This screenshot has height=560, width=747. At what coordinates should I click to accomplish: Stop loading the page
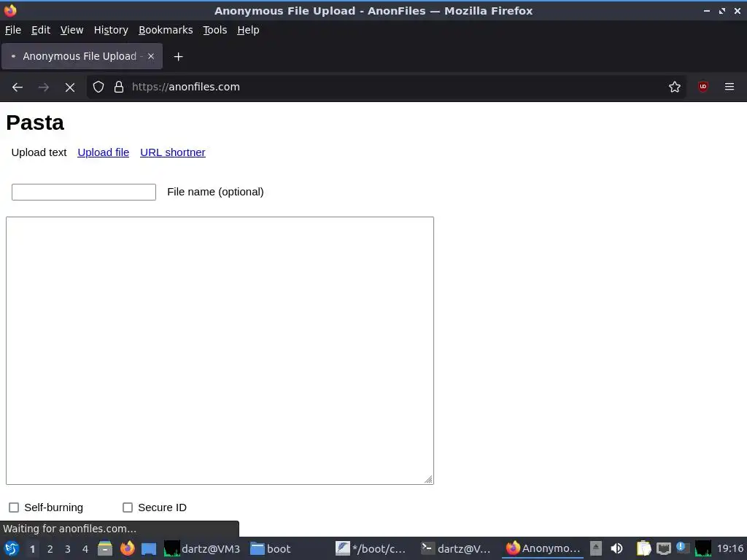pos(70,87)
